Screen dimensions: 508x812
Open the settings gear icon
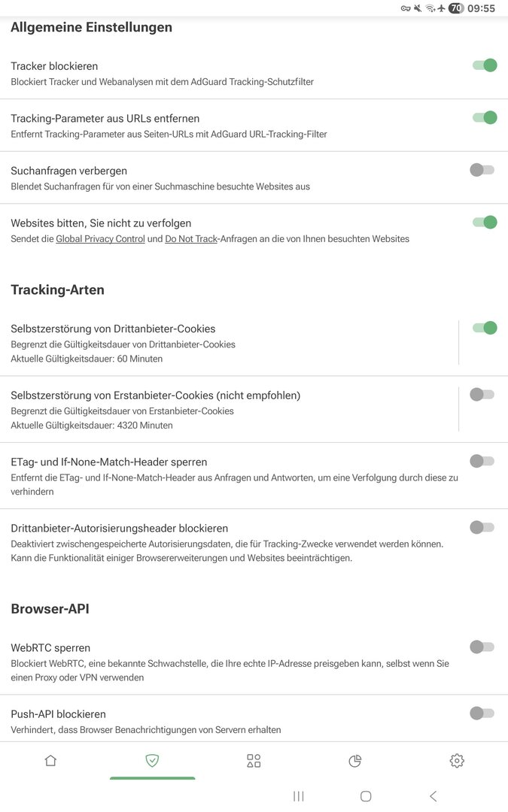(x=457, y=761)
